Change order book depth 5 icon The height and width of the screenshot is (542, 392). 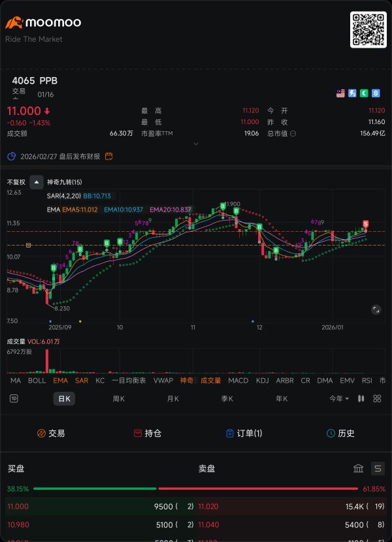coord(378,469)
